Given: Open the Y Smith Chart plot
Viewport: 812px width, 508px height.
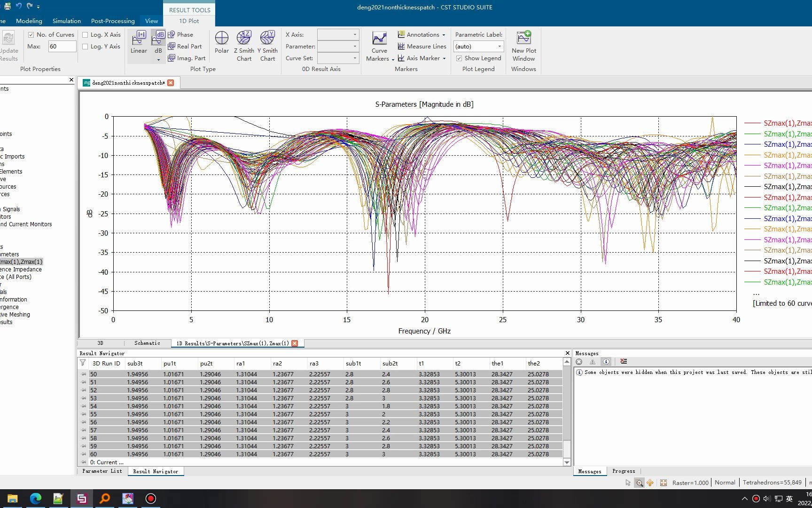Looking at the screenshot, I should [x=267, y=46].
